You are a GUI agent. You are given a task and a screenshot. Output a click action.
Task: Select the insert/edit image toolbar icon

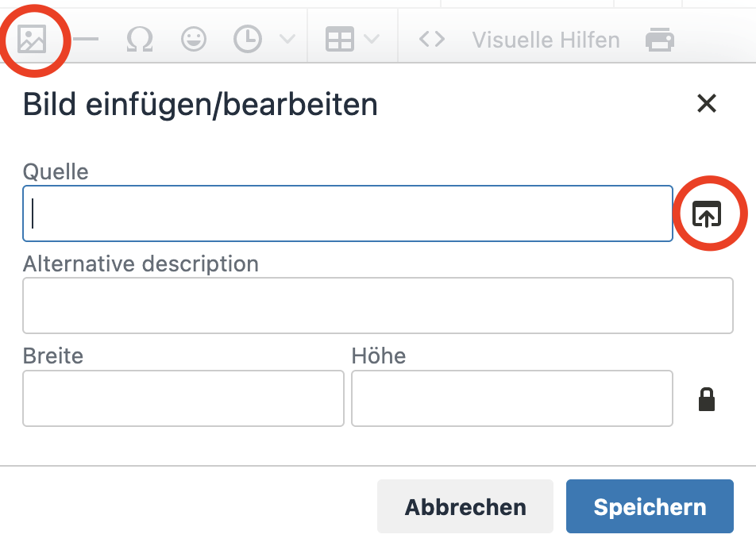[30, 37]
